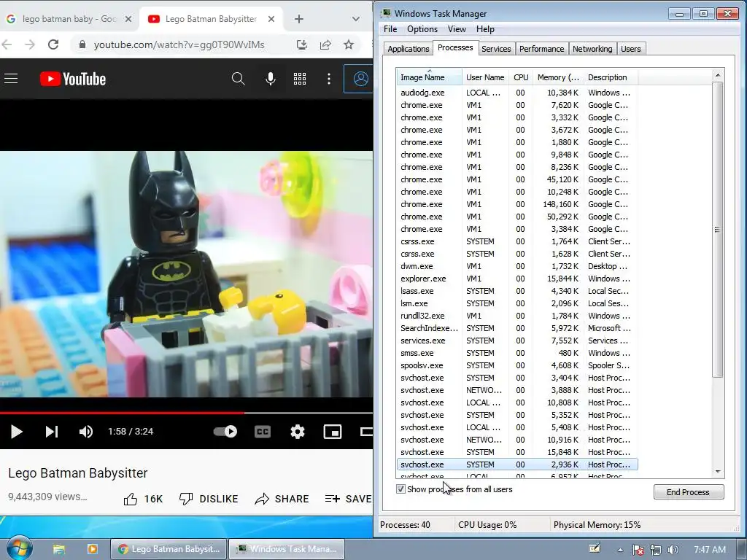This screenshot has height=560, width=747.
Task: Open Windows Media Player from the taskbar
Action: (x=93, y=549)
